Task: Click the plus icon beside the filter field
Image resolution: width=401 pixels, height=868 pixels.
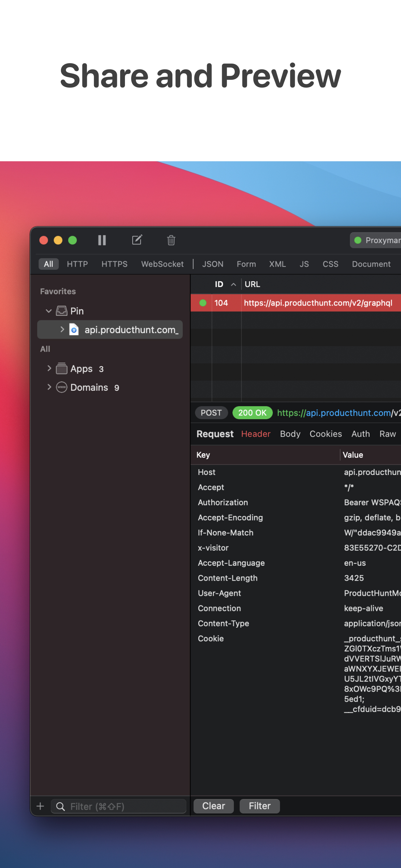Action: 40,806
